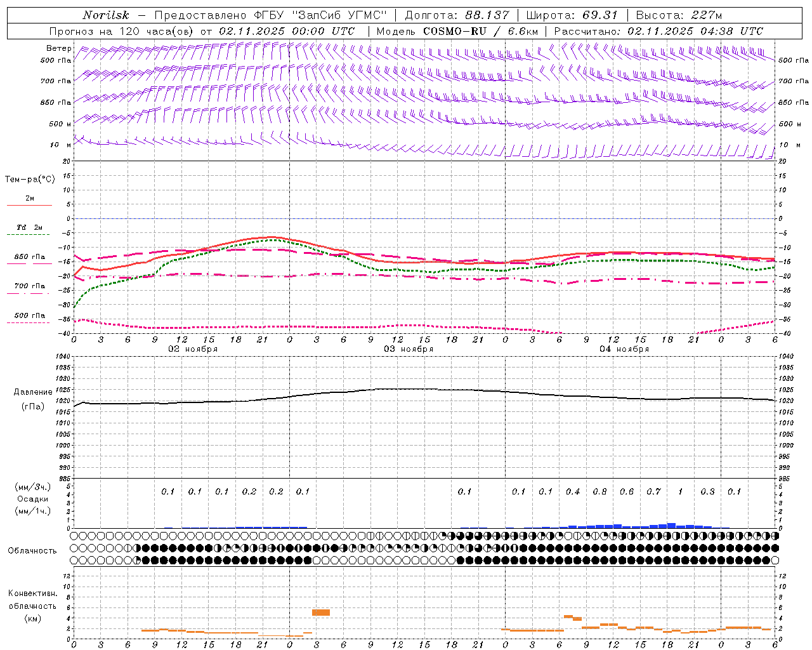Image resolution: width=812 pixels, height=650 pixels.
Task: Click the dotted legend line under '500 гПа'
Action: pyautogui.click(x=29, y=323)
